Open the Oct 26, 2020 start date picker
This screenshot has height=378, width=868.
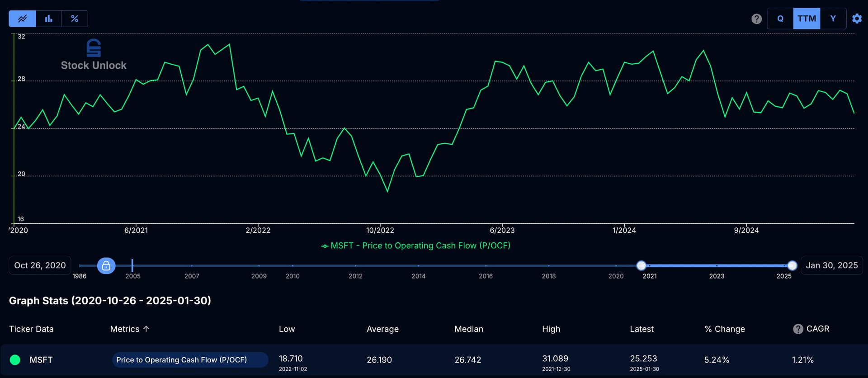(x=40, y=265)
